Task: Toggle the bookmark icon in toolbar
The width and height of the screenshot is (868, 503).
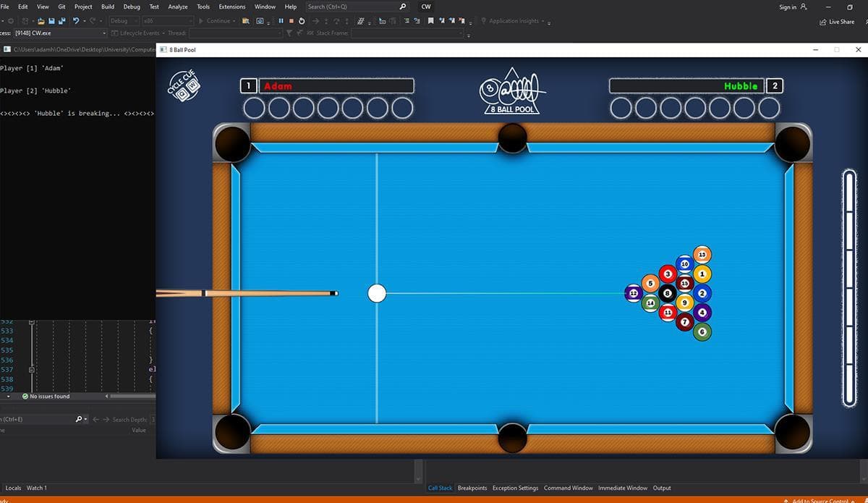Action: tap(430, 21)
